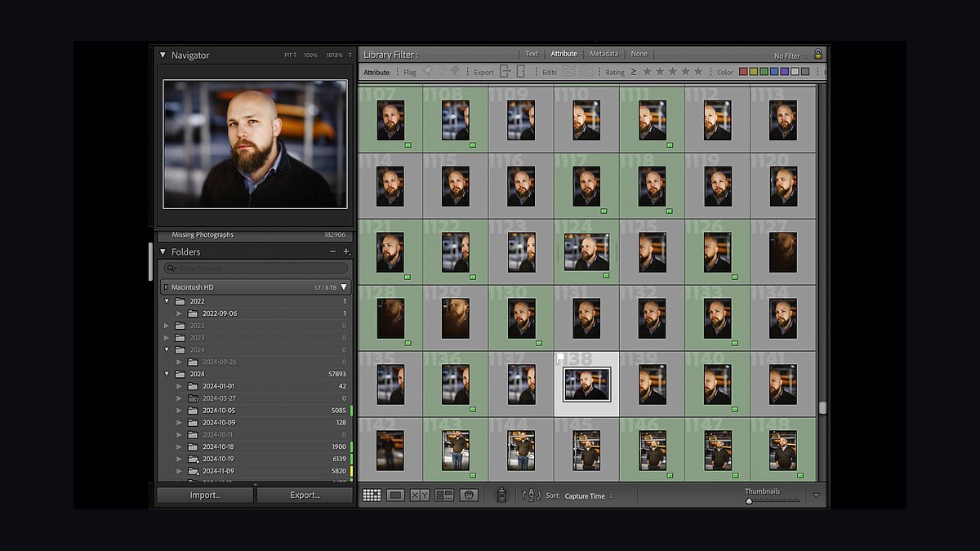Click the plus icon in Folders header
Image resolution: width=980 pixels, height=551 pixels.
[346, 251]
